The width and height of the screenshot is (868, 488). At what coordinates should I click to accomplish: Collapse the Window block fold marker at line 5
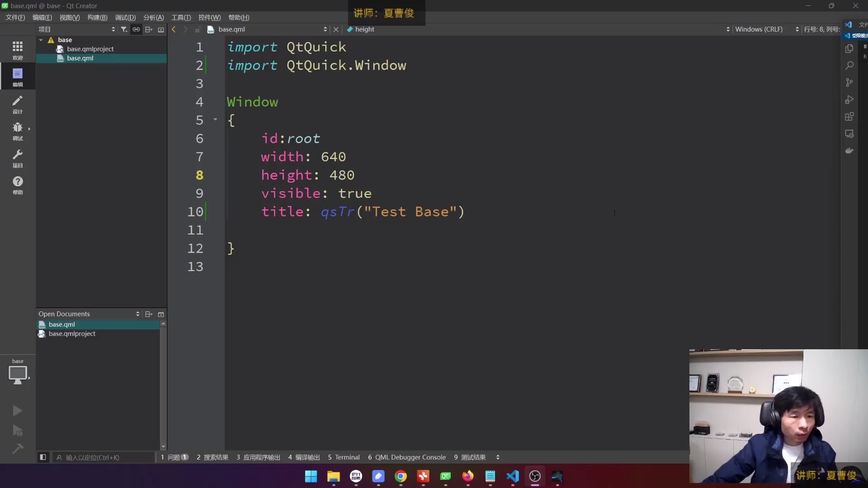(215, 119)
